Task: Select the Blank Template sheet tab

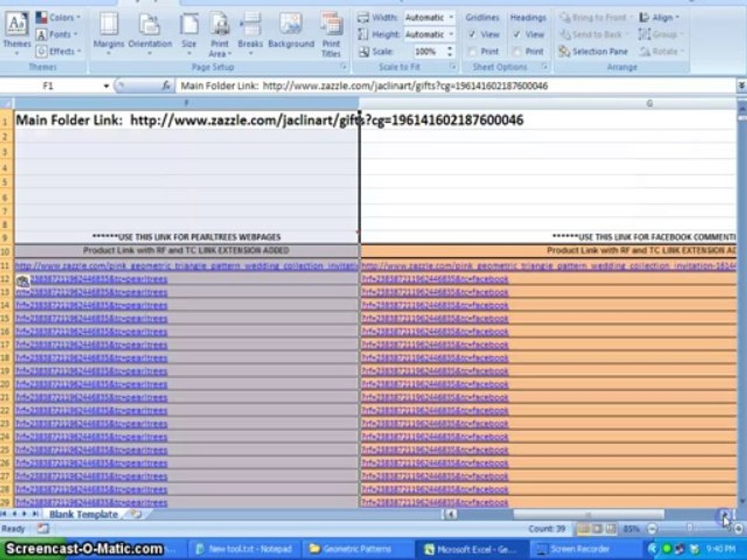Action: pos(83,514)
